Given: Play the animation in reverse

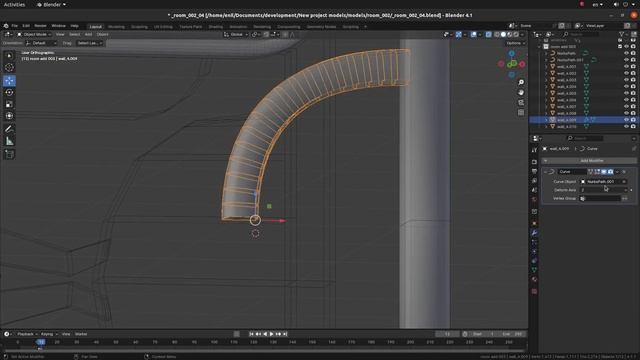Looking at the screenshot, I should pyautogui.click(x=265, y=334).
